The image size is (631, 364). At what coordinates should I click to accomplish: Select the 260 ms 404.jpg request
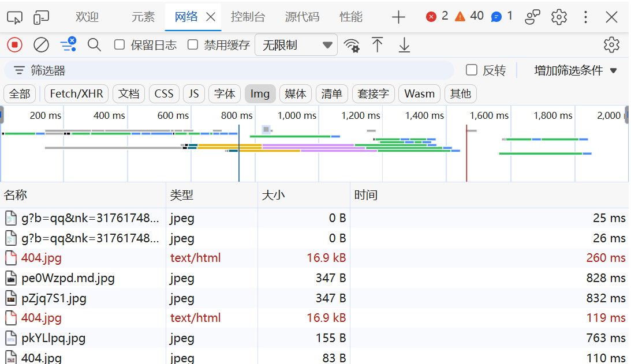(x=314, y=258)
